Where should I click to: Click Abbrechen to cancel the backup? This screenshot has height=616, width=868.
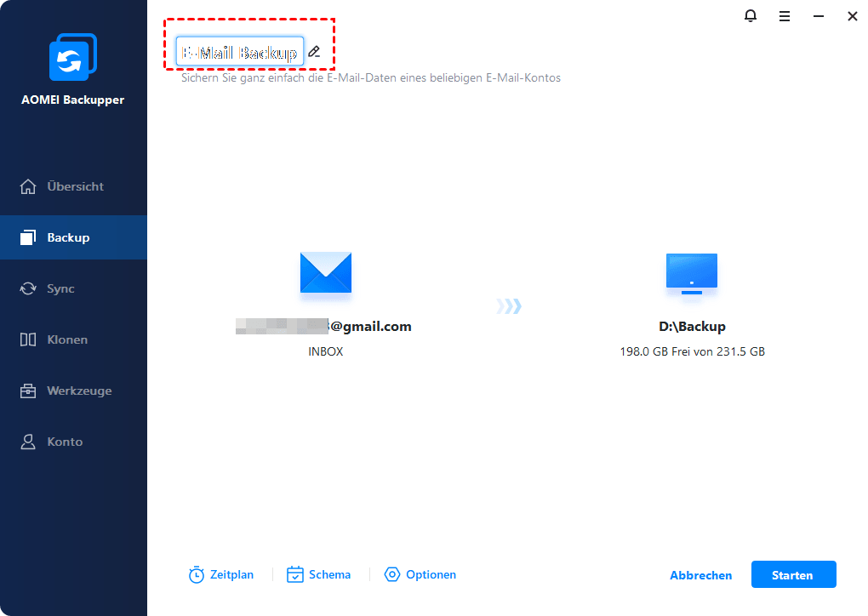[x=701, y=576]
